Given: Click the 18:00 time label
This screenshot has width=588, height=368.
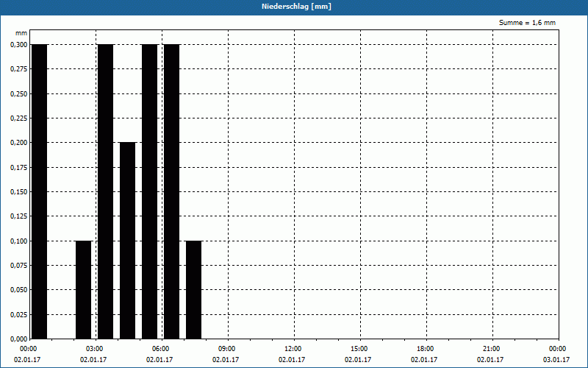Looking at the screenshot, I should coord(425,349).
